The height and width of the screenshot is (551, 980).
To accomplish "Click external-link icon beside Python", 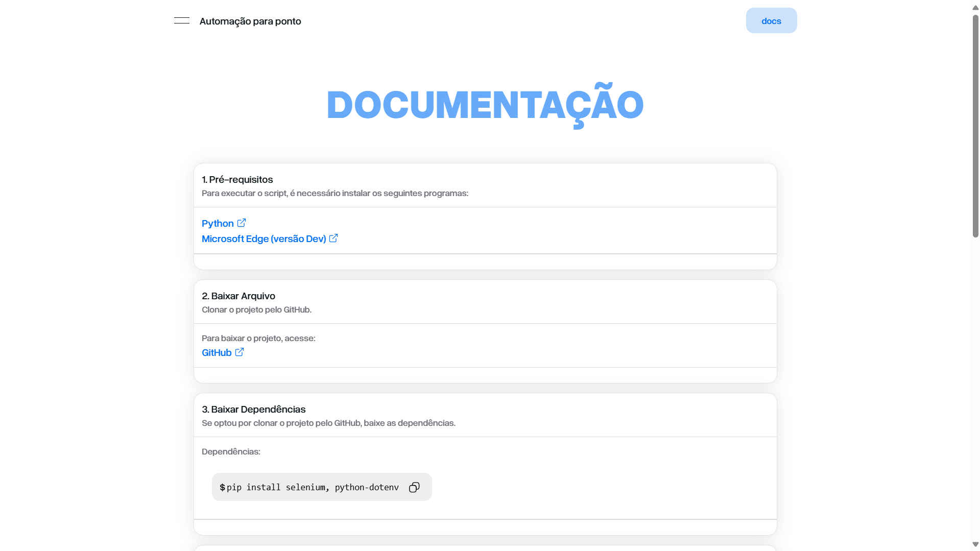I will pos(242,223).
